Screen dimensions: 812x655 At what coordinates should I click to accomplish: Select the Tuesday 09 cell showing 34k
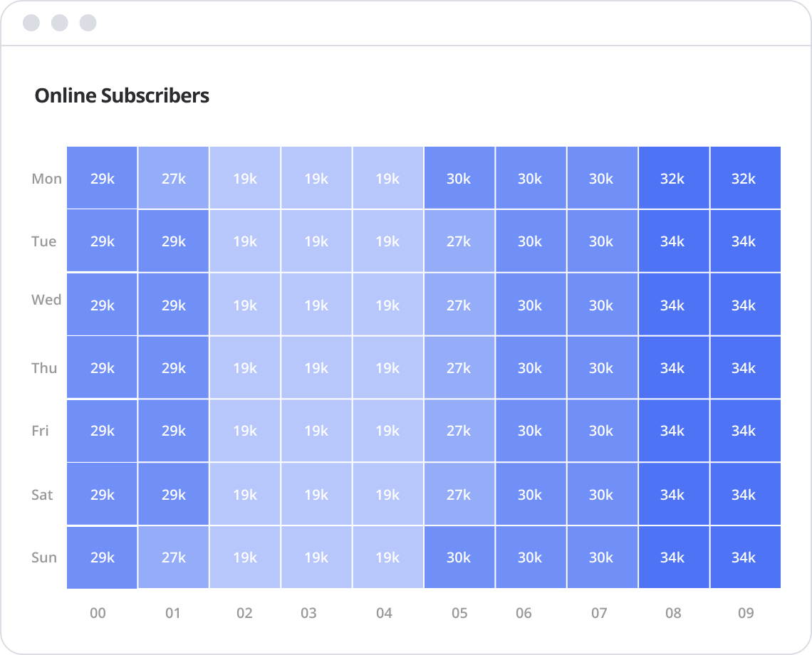tap(744, 241)
